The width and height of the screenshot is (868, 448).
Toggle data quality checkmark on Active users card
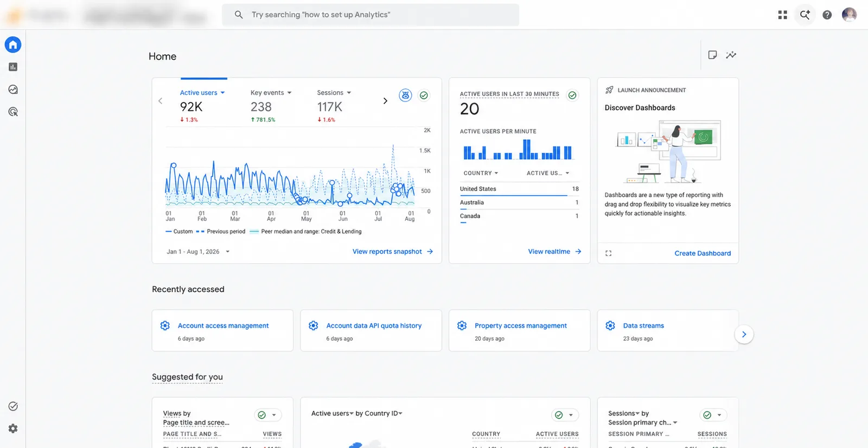[x=424, y=95]
